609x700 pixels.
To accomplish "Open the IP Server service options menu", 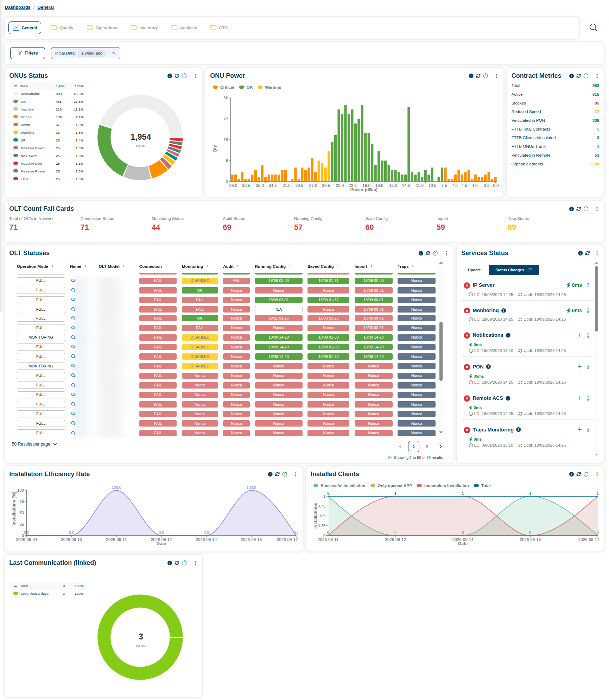I will (x=588, y=285).
